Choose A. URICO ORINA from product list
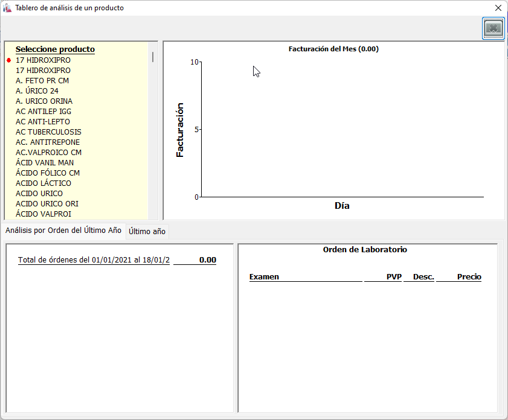This screenshot has width=508, height=420. [x=44, y=101]
